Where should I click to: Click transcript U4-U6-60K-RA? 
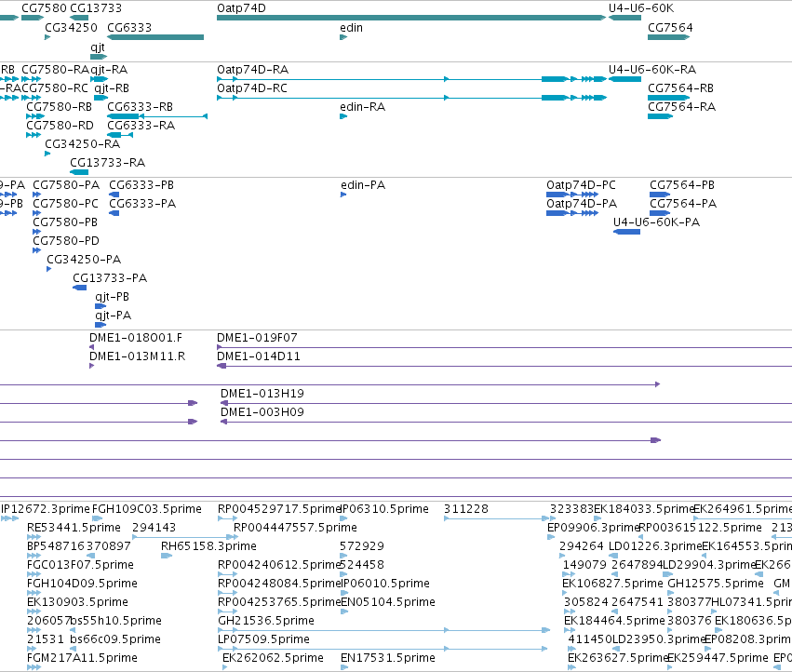pyautogui.click(x=624, y=79)
